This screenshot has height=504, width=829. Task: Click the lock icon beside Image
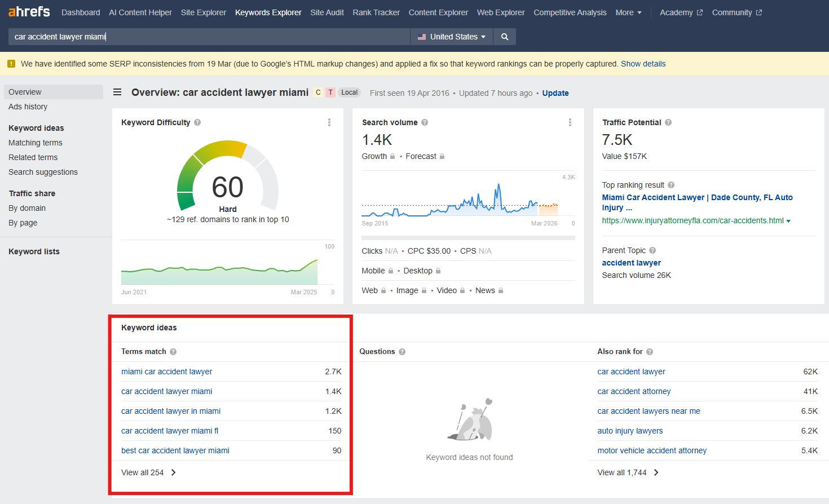point(424,290)
